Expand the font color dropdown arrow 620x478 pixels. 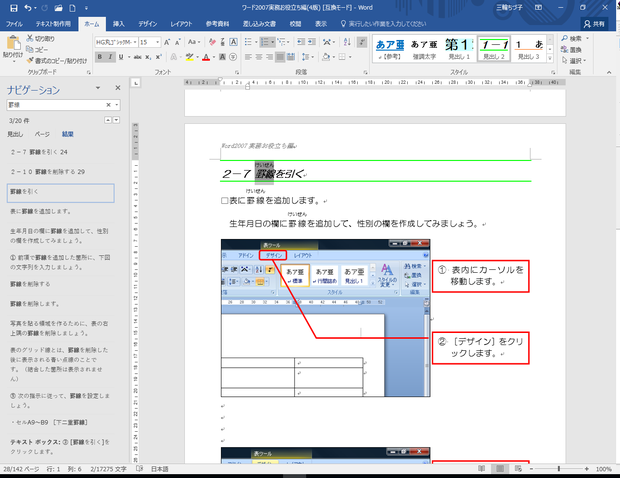pyautogui.click(x=214, y=57)
